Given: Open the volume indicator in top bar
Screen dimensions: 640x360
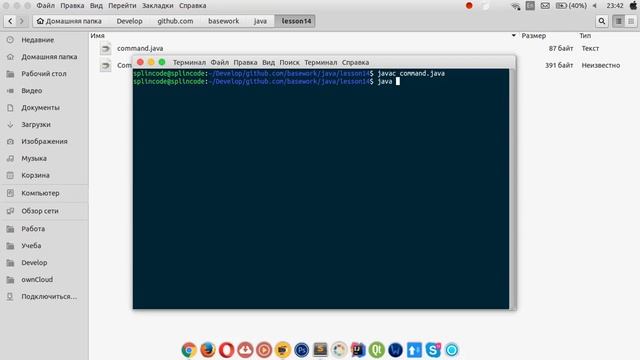Looking at the screenshot, I should (595, 6).
